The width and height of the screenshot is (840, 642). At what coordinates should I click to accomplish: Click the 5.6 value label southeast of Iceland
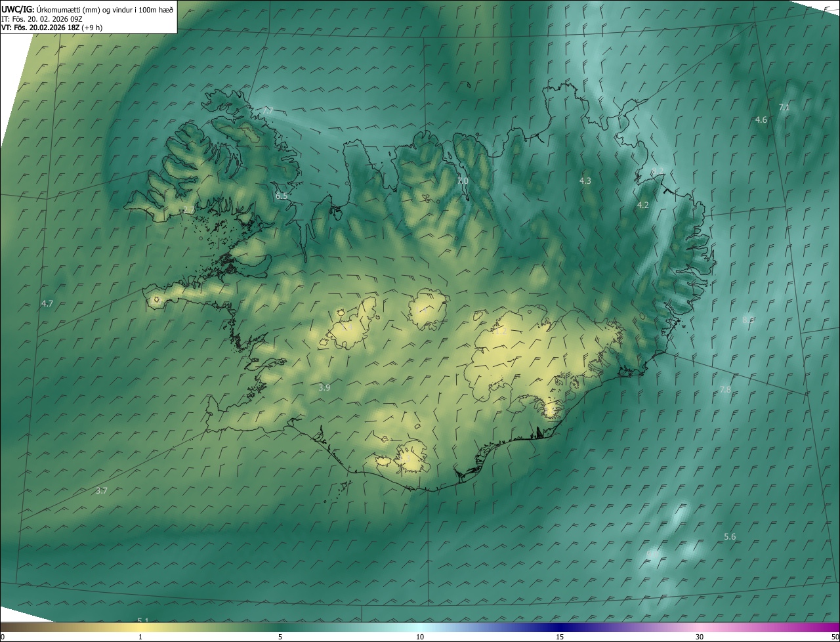[730, 536]
